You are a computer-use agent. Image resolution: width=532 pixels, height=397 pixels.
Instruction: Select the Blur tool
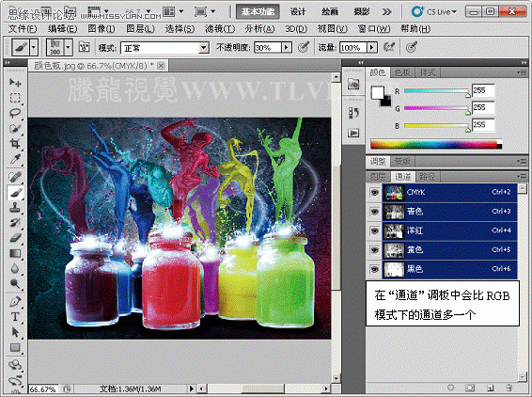(15, 269)
